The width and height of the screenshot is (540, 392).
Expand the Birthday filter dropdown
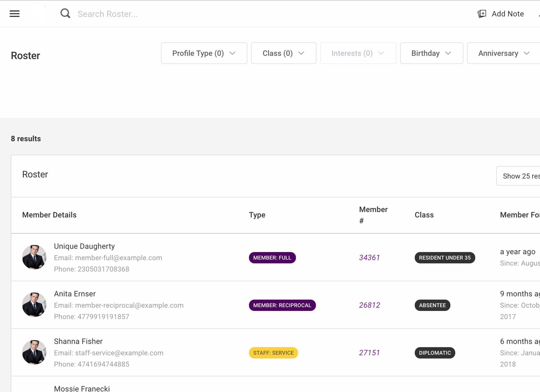[431, 53]
